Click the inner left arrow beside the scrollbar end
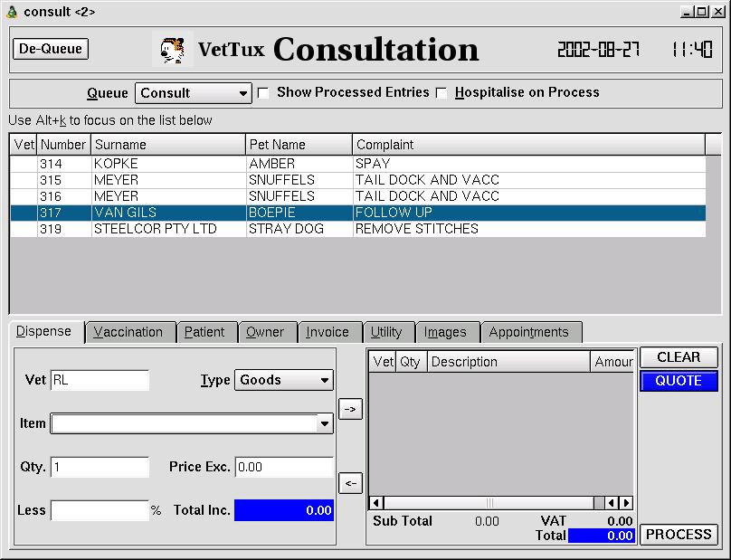This screenshot has height=560, width=731. click(612, 503)
